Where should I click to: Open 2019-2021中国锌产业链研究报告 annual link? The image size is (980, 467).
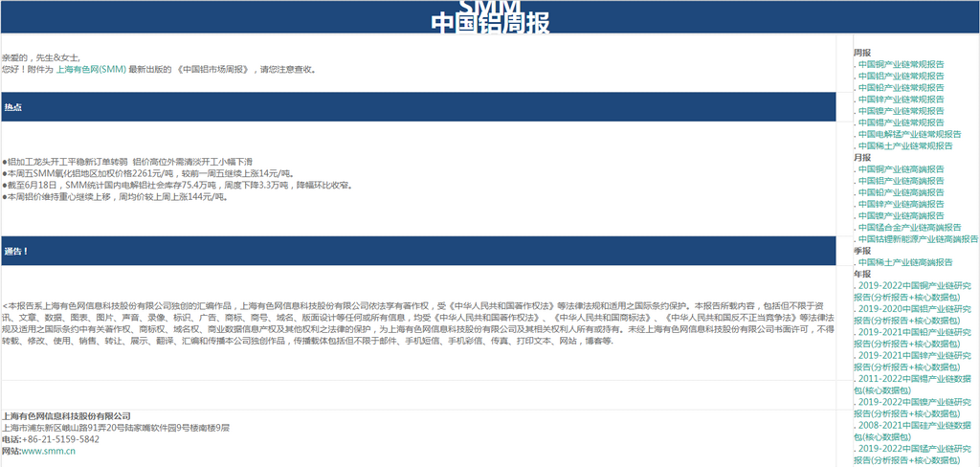coord(912,362)
